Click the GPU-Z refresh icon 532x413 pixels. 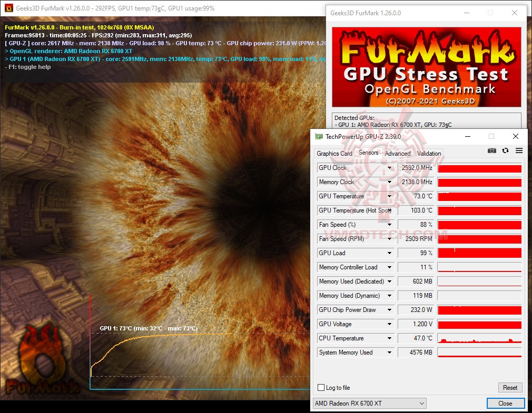coord(506,151)
